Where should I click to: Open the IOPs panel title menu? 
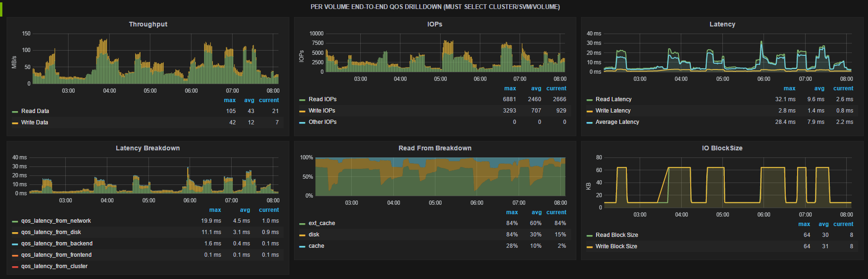pos(434,24)
